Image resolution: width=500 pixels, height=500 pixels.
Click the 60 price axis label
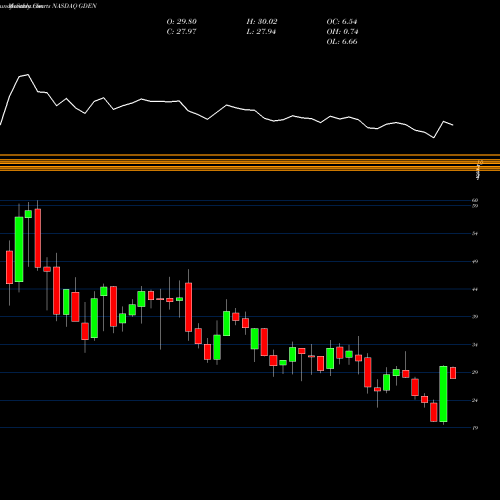pyautogui.click(x=475, y=200)
